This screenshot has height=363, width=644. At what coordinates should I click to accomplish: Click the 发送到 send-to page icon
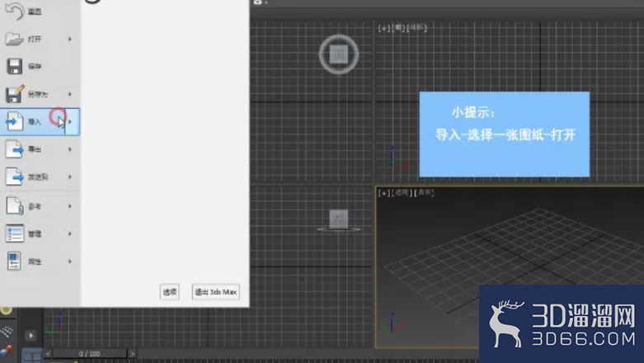(x=14, y=177)
